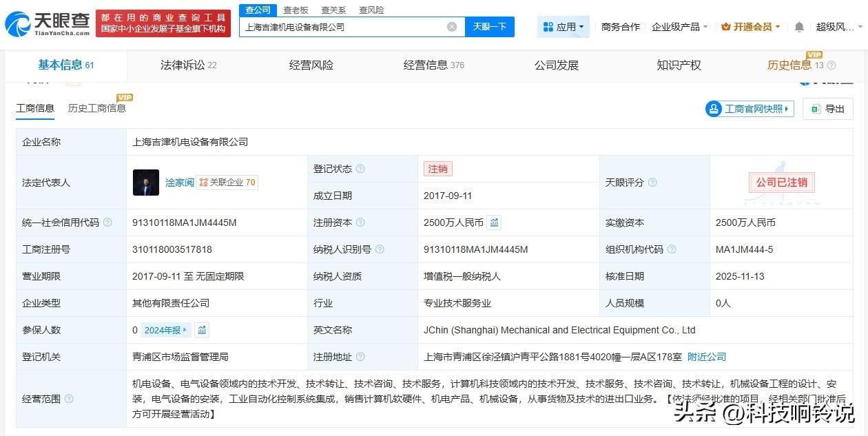Select the 查风险 search tab

click(x=371, y=10)
